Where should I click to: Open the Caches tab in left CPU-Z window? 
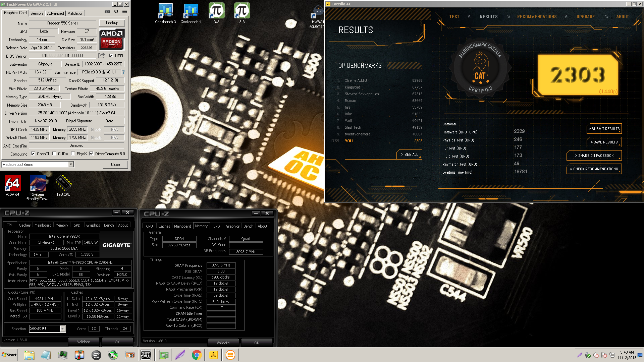tap(24, 225)
